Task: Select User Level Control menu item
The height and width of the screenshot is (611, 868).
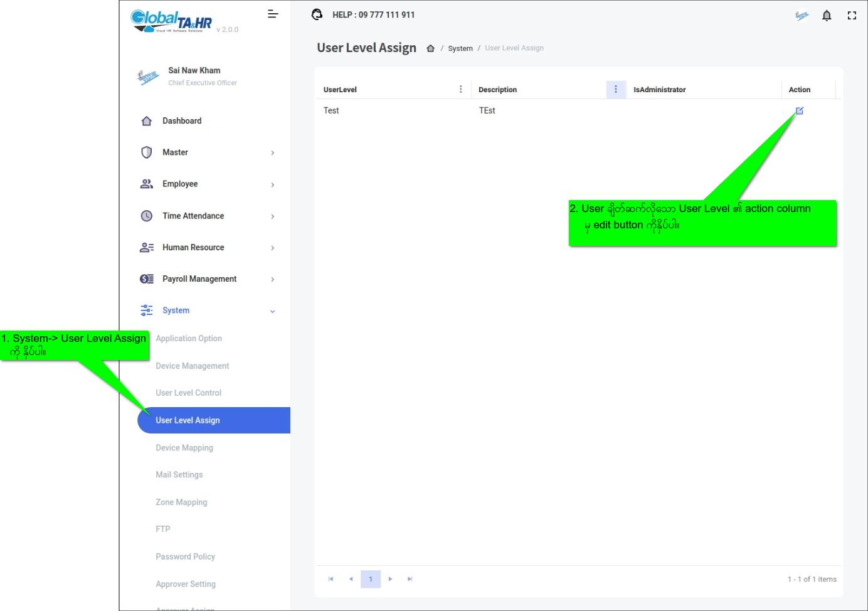Action: pyautogui.click(x=188, y=393)
